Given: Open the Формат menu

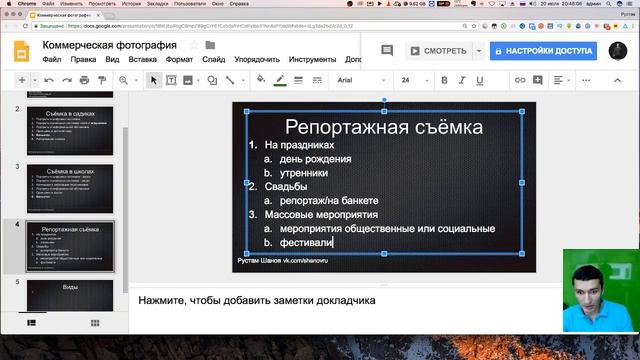Looking at the screenshot, I should coord(179,60).
